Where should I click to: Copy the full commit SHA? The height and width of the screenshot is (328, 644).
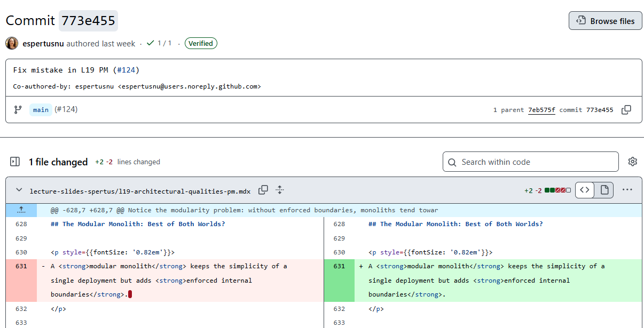click(x=626, y=110)
